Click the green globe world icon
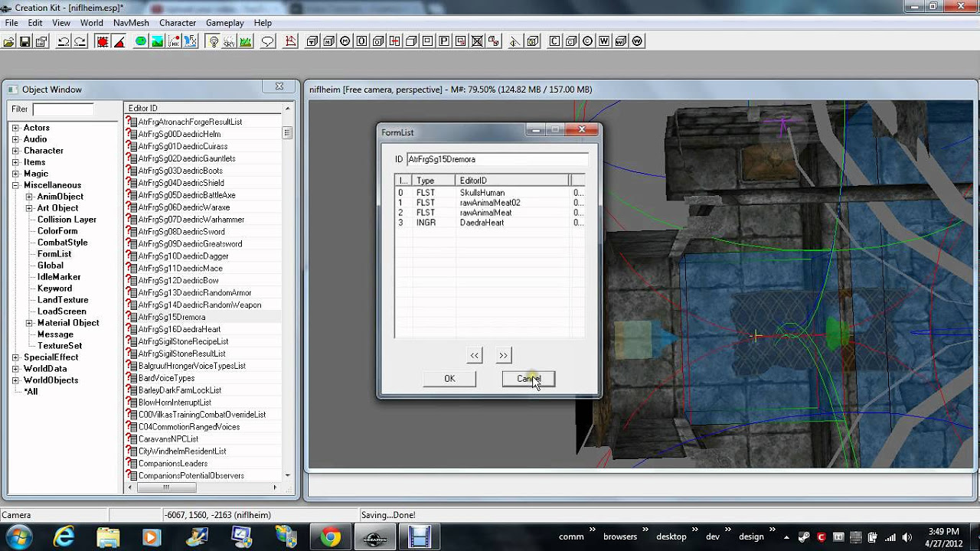980x551 pixels. click(141, 41)
